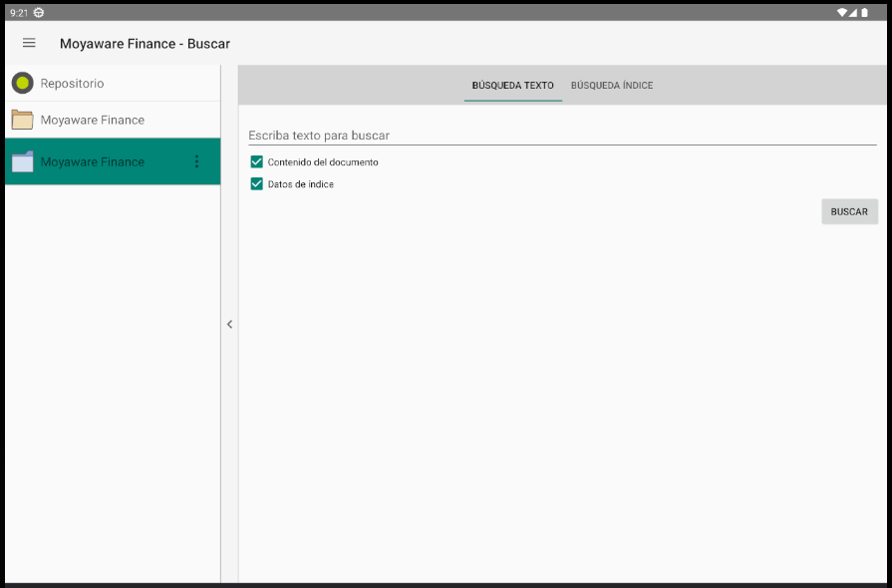Click the 'Contenido del documento' label text
The height and width of the screenshot is (588, 892).
323,162
